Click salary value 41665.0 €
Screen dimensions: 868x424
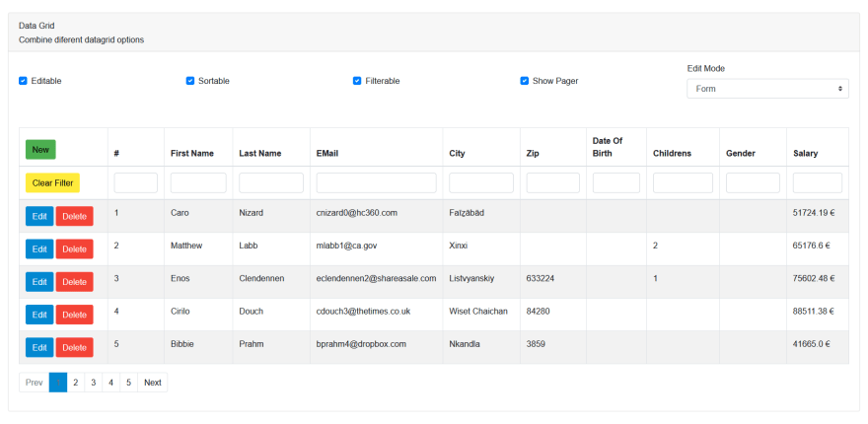pos(812,344)
